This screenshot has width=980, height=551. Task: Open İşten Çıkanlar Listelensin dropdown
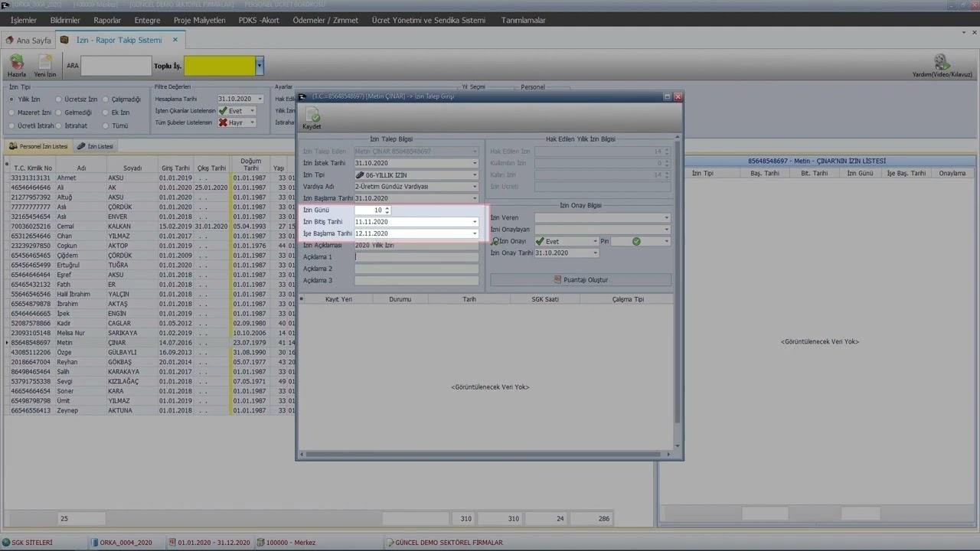(x=252, y=111)
